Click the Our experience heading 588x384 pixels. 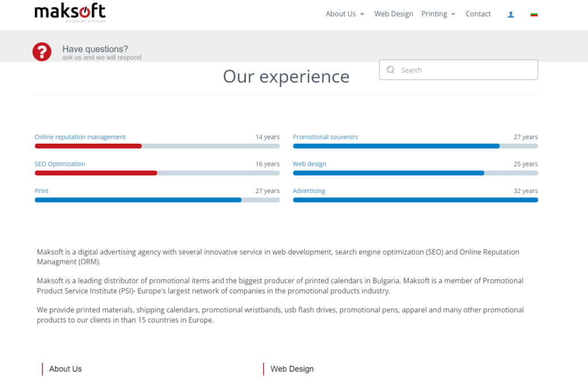(x=286, y=76)
